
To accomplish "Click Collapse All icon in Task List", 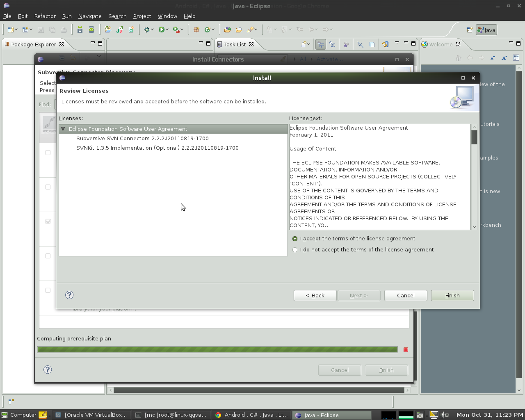I will (372, 44).
